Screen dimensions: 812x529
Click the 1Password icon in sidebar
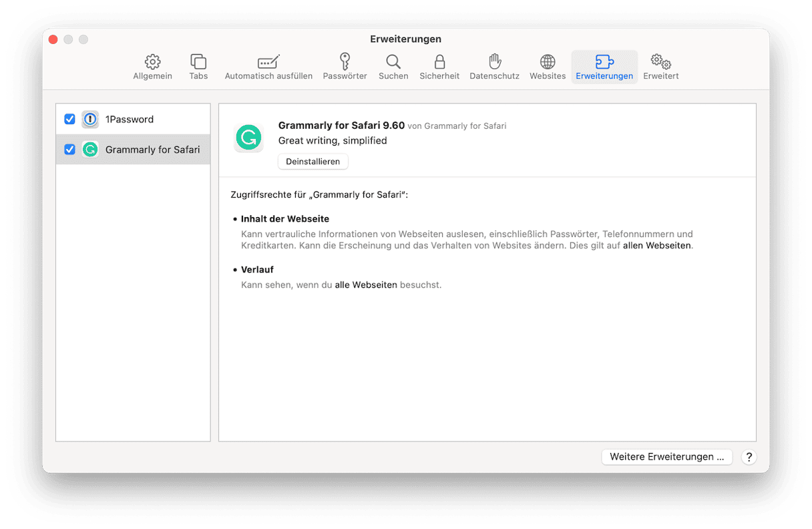[x=90, y=119]
